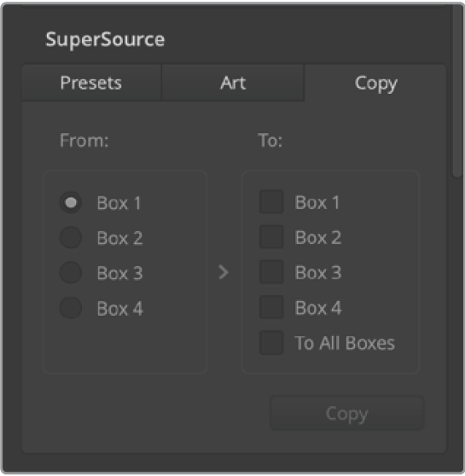Screen dimensions: 465x476
Task: Select the Copy tab
Action: point(375,83)
